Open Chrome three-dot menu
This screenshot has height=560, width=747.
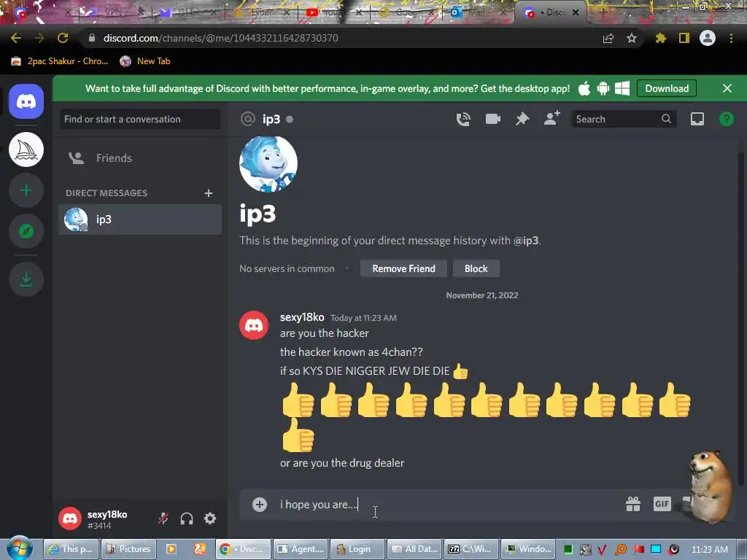[x=731, y=38]
